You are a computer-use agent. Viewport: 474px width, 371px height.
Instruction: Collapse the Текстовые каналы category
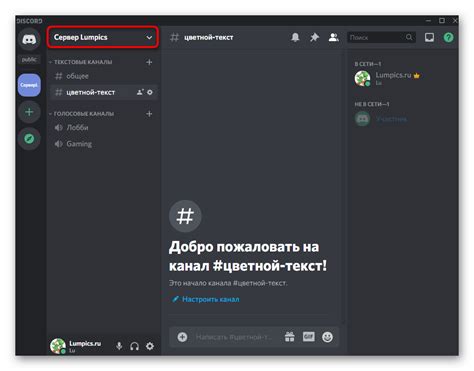pyautogui.click(x=81, y=62)
